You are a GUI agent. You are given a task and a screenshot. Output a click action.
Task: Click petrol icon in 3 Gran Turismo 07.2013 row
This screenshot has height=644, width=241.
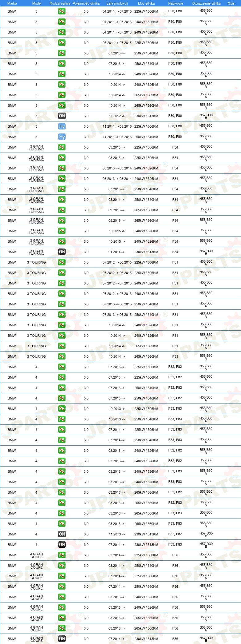(62, 189)
